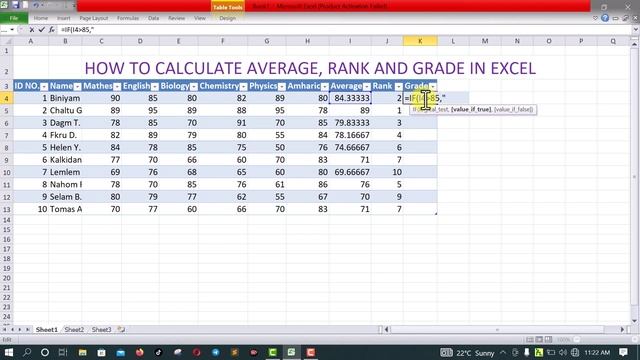Open the File tab

(14, 18)
